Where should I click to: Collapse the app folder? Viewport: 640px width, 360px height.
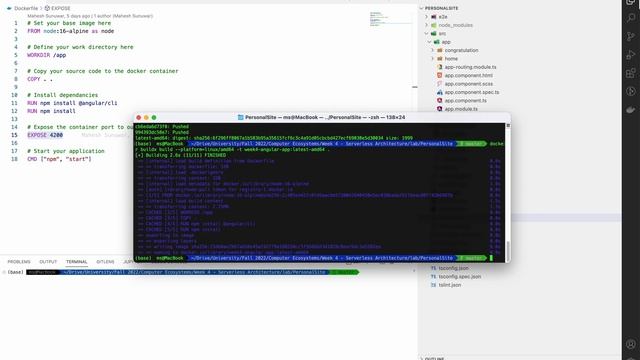click(429, 42)
